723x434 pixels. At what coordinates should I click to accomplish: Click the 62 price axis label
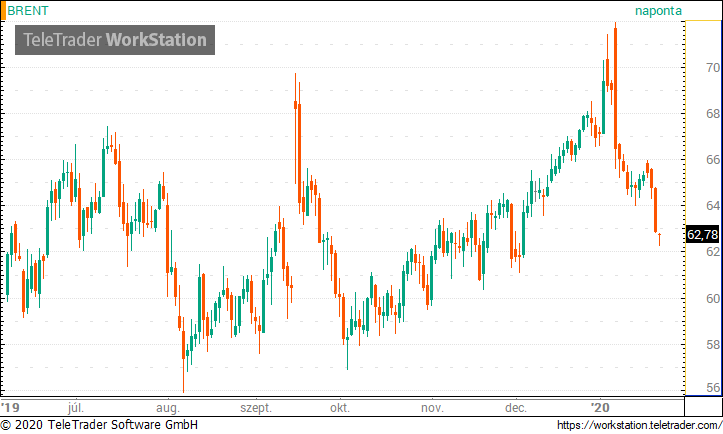click(x=712, y=251)
